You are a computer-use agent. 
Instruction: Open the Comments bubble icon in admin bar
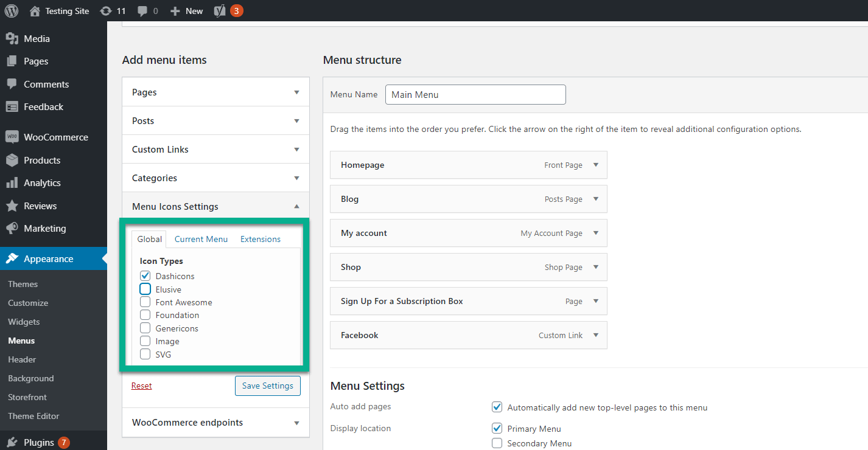142,10
